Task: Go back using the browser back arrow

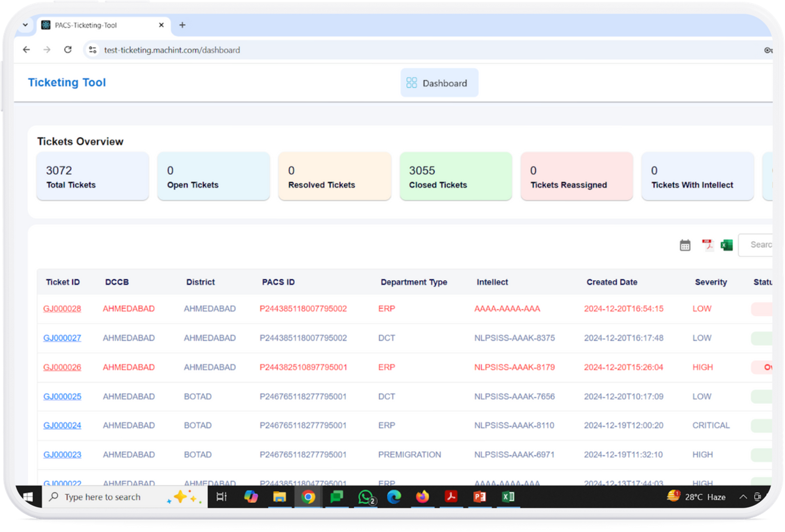Action: point(26,50)
